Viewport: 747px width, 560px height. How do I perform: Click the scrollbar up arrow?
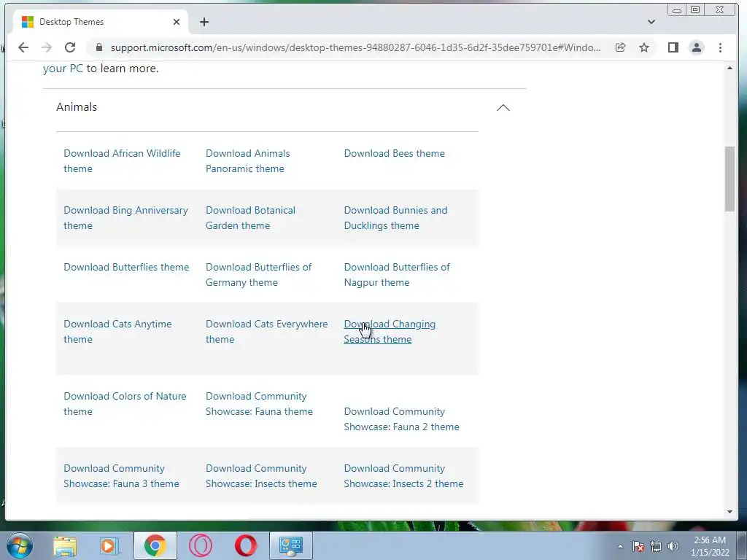coord(729,68)
